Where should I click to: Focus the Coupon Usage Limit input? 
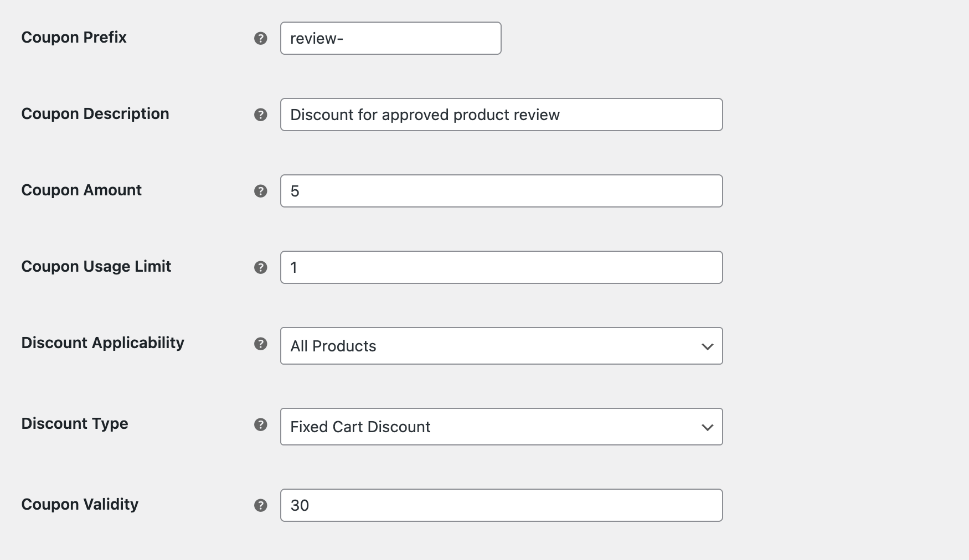(501, 267)
